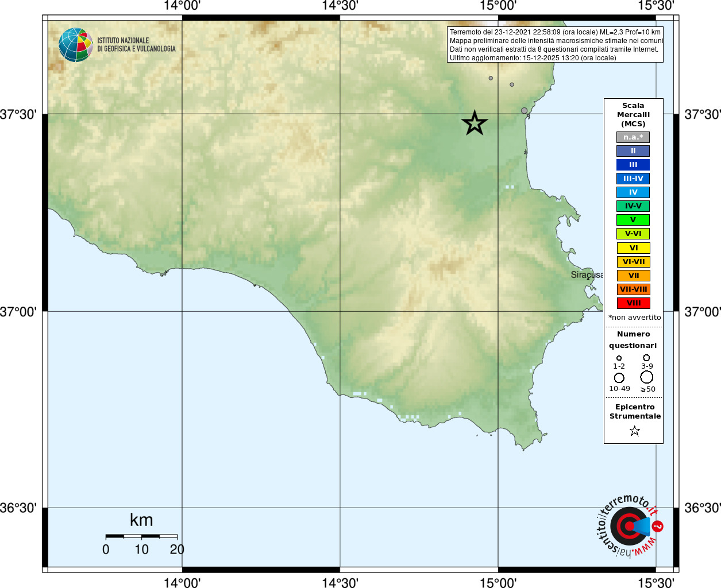Click the 1-2 questionnaires circle in the legend

pos(619,358)
